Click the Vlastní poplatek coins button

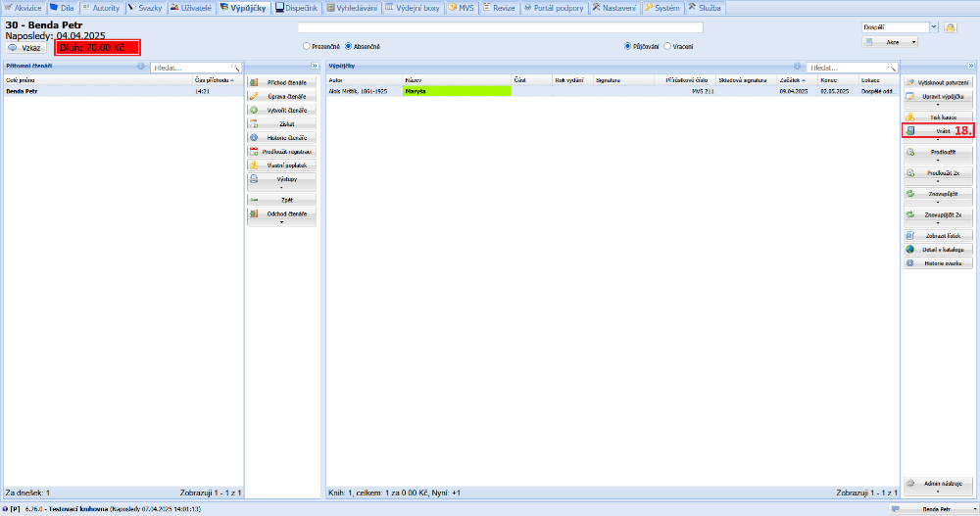pos(281,165)
